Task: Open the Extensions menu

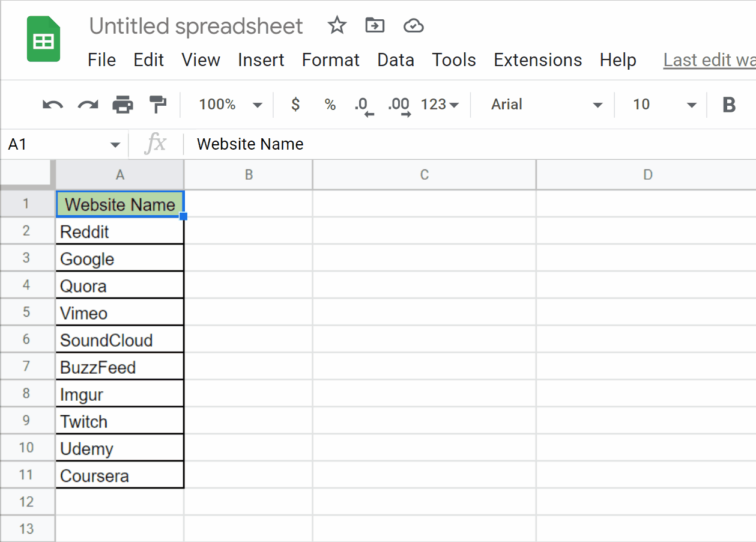Action: pos(537,60)
